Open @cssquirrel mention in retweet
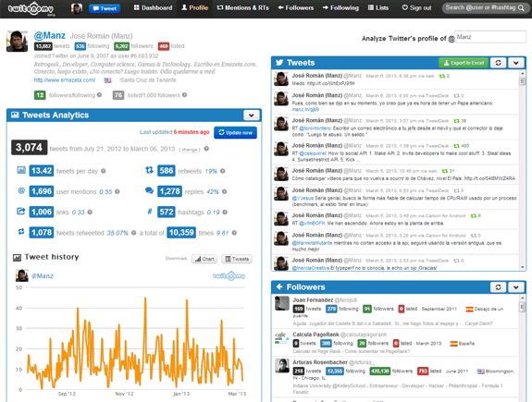 click(313, 153)
